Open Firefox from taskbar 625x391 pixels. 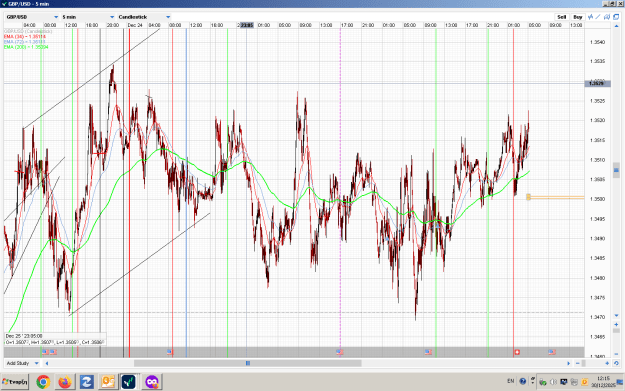pyautogui.click(x=65, y=382)
